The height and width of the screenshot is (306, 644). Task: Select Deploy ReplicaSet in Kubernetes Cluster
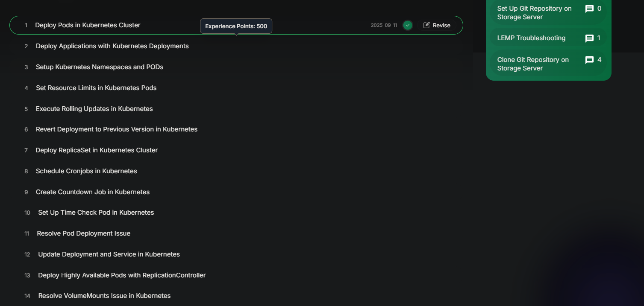(97, 150)
